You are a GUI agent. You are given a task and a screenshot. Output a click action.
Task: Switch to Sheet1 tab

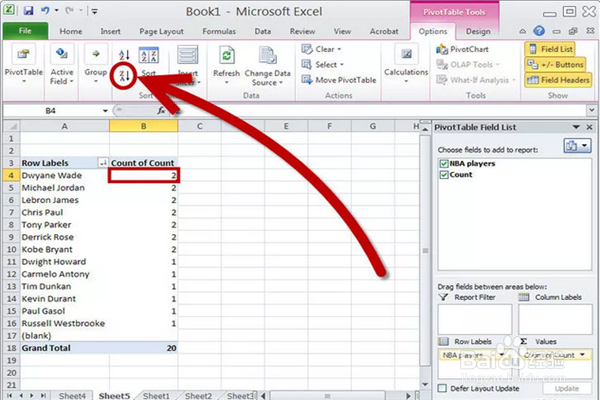pyautogui.click(x=156, y=396)
